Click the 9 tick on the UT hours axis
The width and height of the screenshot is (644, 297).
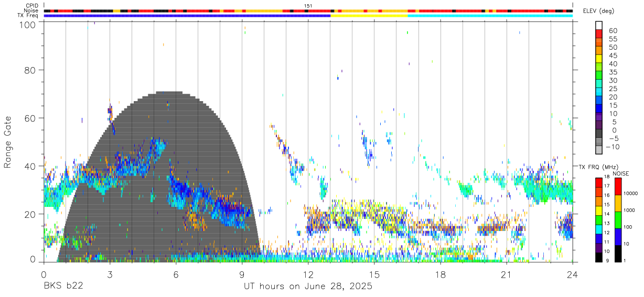[x=242, y=274]
